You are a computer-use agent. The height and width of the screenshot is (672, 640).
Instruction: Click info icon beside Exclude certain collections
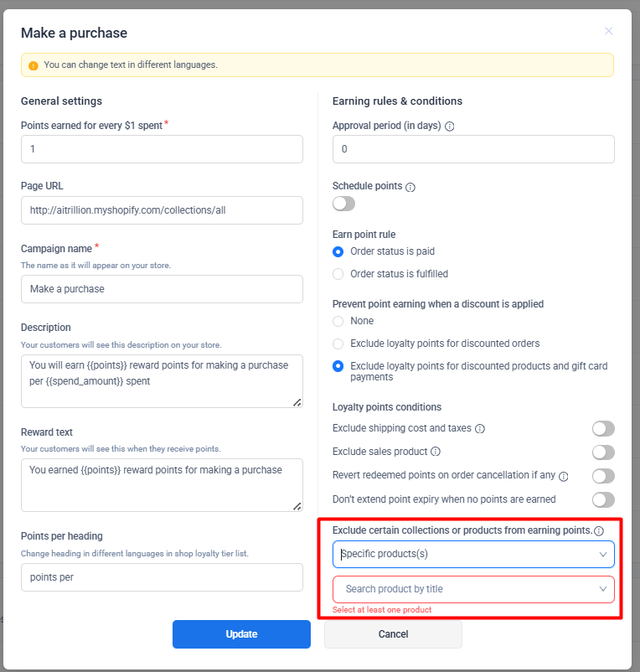click(x=599, y=531)
